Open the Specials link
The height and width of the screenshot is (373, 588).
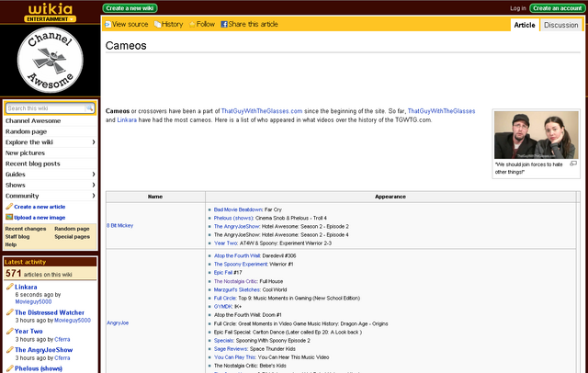[x=224, y=341]
